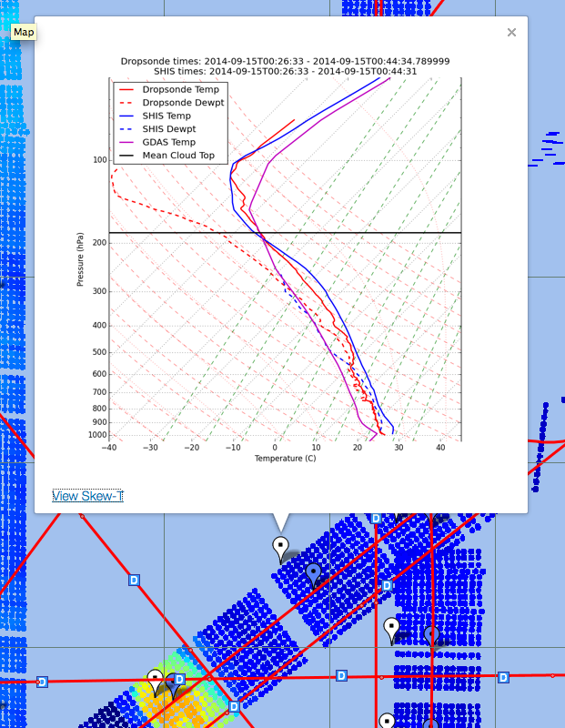Click the lone D marker on the left diagonal track
Screen dimensions: 565x728
tap(135, 580)
